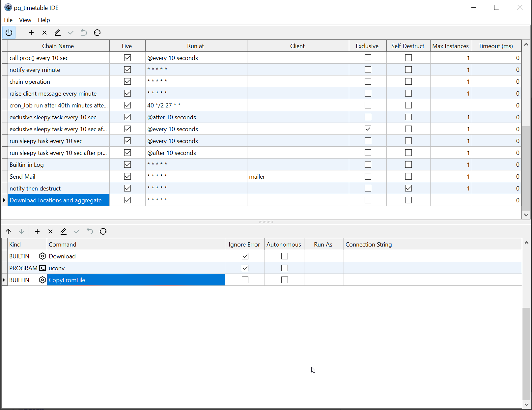Apply chain changes with checkmark icon
532x410 pixels.
[x=71, y=33]
